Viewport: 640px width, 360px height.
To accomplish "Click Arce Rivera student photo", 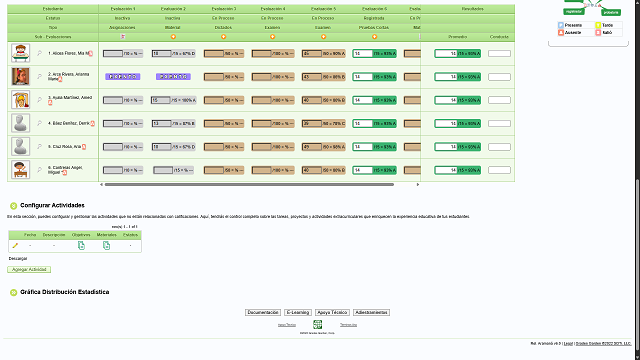I will pyautogui.click(x=20, y=76).
